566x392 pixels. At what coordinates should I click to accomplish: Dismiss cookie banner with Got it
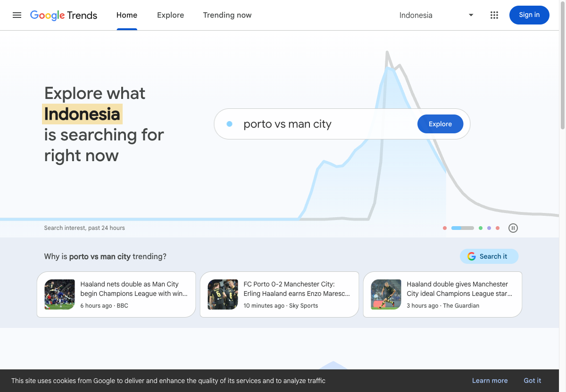coord(533,381)
